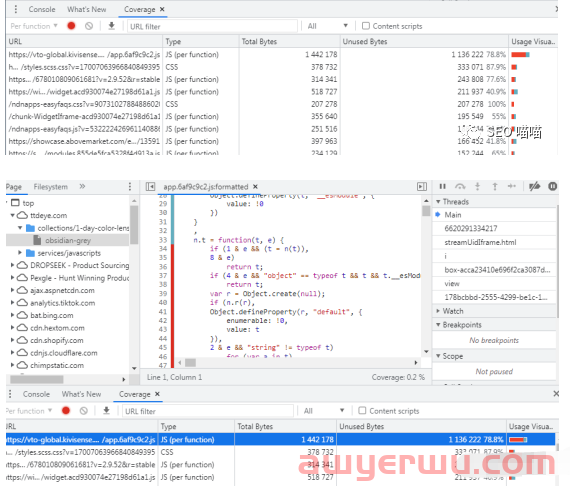The width and height of the screenshot is (574, 494).
Task: Select the ndnapps-easyfaqs.css coverage row
Action: tap(282, 104)
